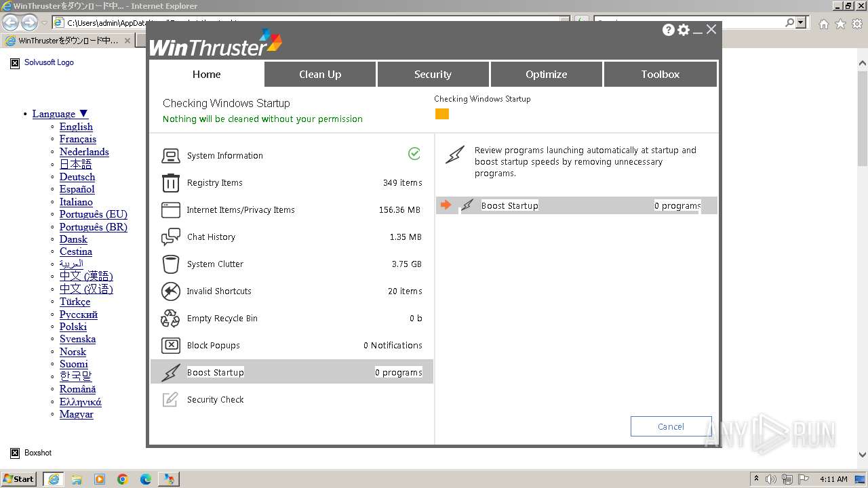Choose Español language link
The image size is (868, 488).
[77, 189]
